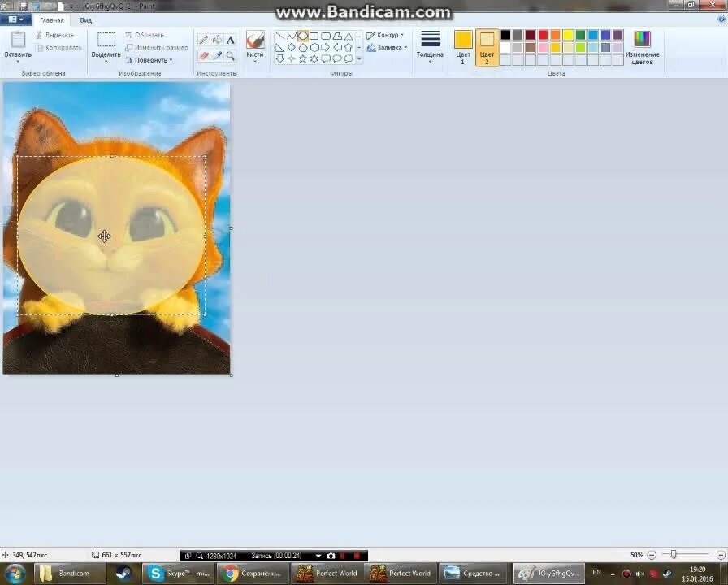Image resolution: width=728 pixels, height=585 pixels.
Task: Click the Bandicam taskbar button
Action: click(70, 574)
